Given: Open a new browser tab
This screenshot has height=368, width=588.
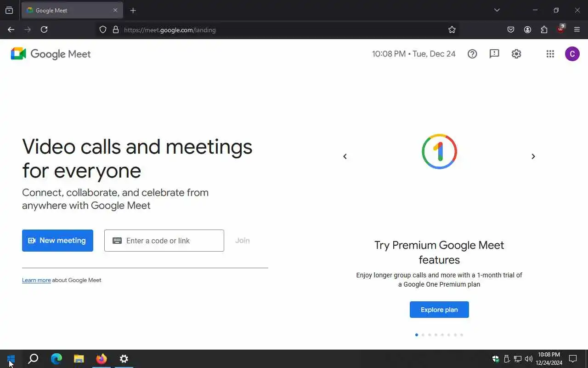Looking at the screenshot, I should coord(133,10).
